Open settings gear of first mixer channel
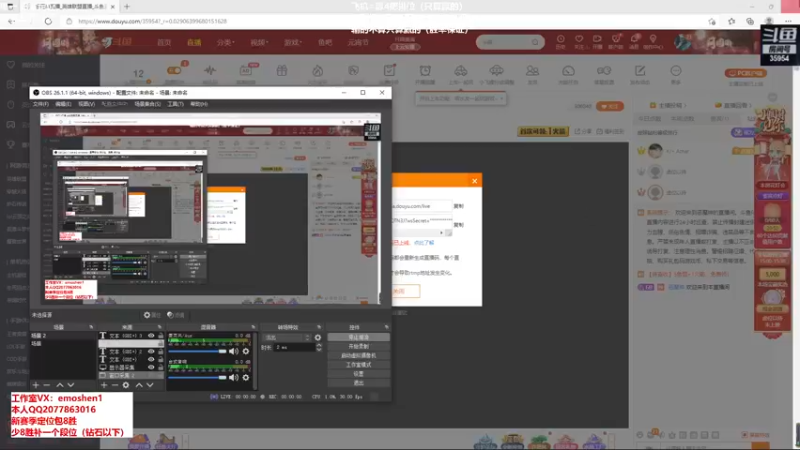This screenshot has height=450, width=800. click(x=246, y=351)
